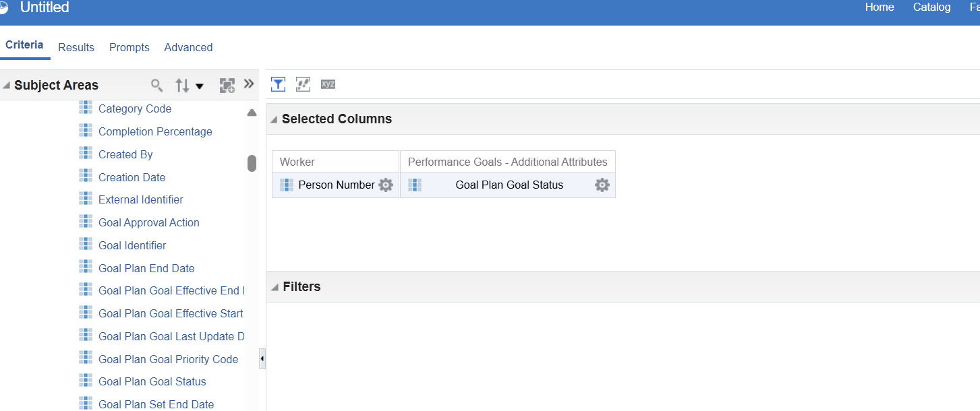The width and height of the screenshot is (980, 411).
Task: Collapse the Selected Columns section
Action: click(x=274, y=119)
